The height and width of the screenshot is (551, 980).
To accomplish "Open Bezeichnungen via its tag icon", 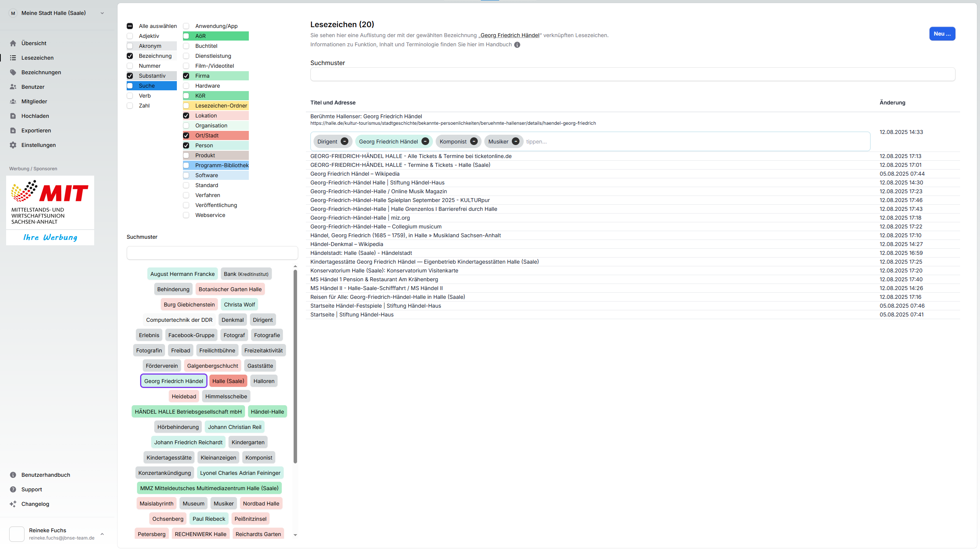I will (x=13, y=72).
